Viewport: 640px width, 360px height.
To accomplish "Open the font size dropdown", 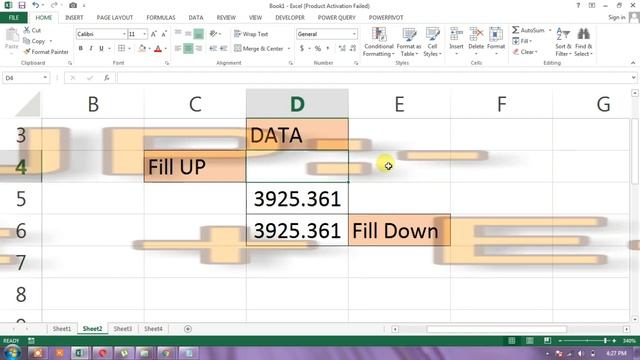I will click(144, 34).
